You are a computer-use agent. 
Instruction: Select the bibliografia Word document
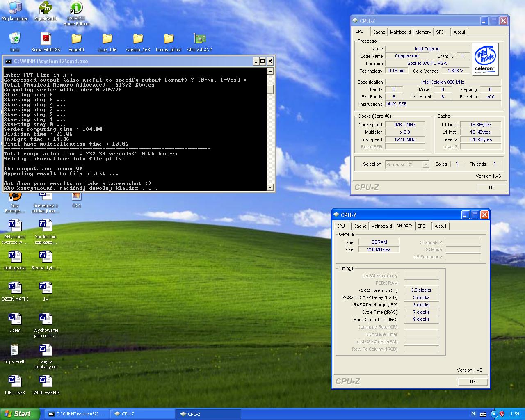pos(15,260)
